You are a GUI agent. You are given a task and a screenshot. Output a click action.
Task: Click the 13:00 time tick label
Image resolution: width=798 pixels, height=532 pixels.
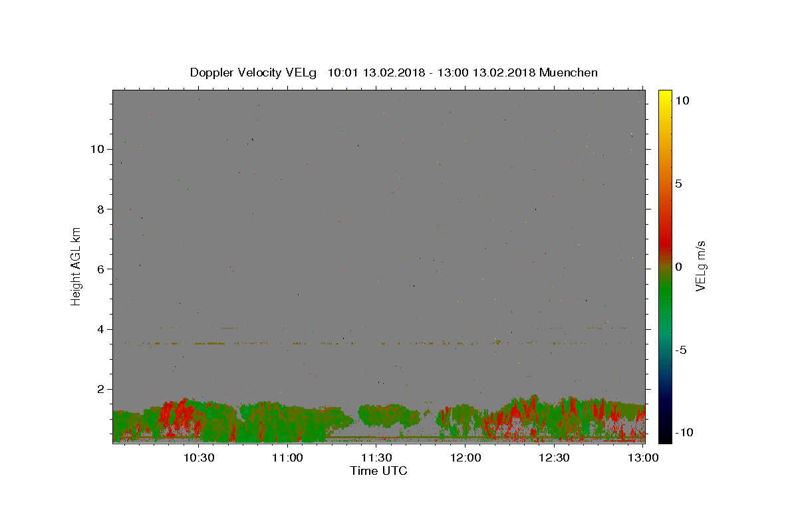[x=643, y=458]
